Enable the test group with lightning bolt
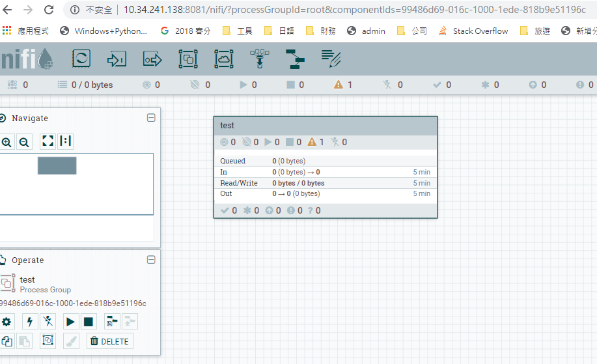 (x=29, y=321)
